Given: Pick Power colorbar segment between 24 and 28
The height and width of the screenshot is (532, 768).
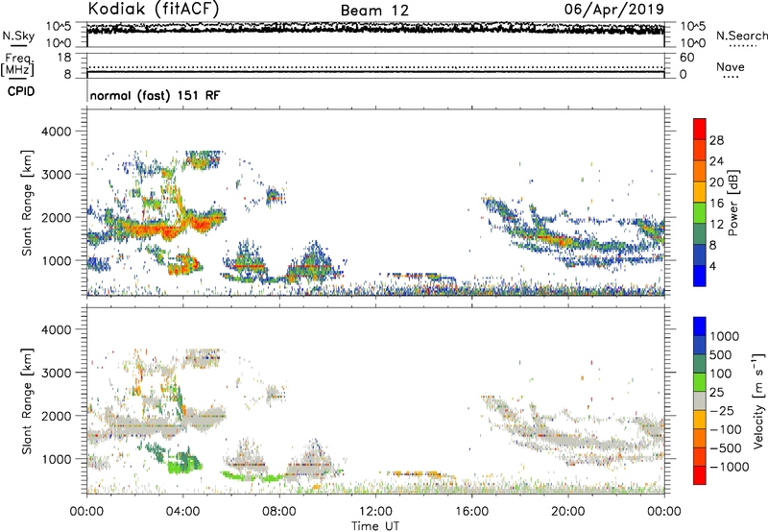Looking at the screenshot, I should pos(700,151).
